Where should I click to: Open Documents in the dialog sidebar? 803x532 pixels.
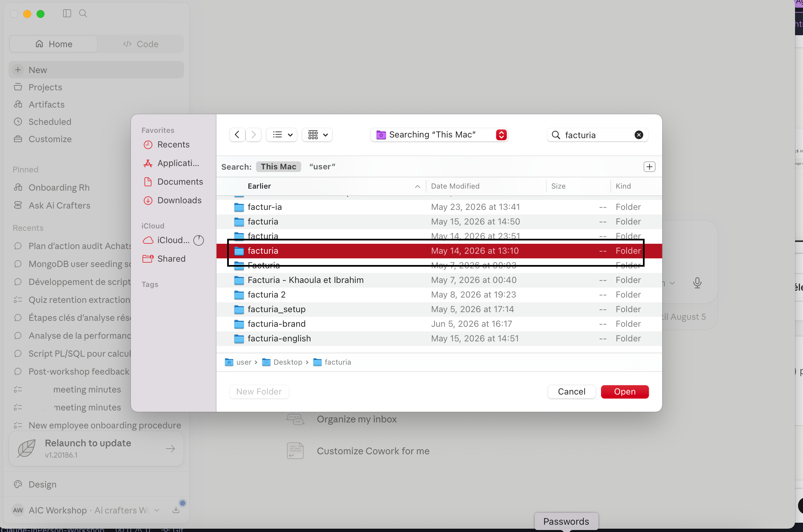[x=173, y=182]
